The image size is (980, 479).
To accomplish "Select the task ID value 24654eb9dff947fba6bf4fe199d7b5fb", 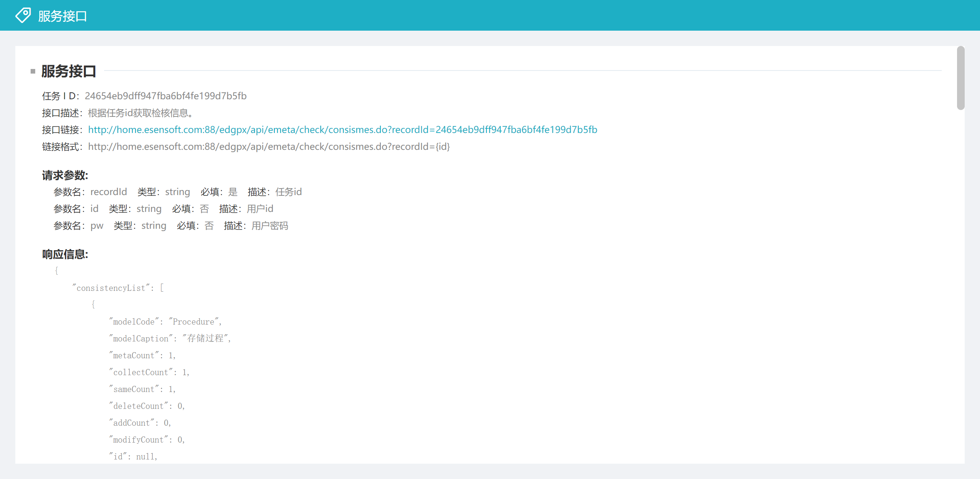I will (x=166, y=96).
